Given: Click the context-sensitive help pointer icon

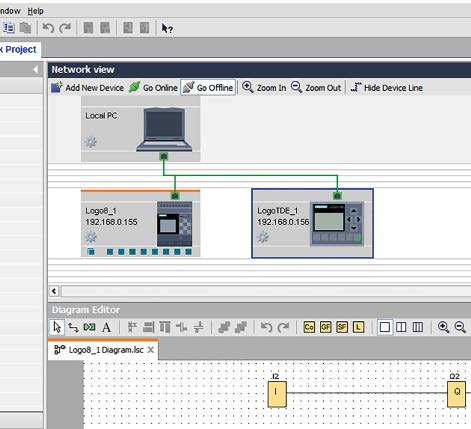Looking at the screenshot, I should pyautogui.click(x=167, y=28).
